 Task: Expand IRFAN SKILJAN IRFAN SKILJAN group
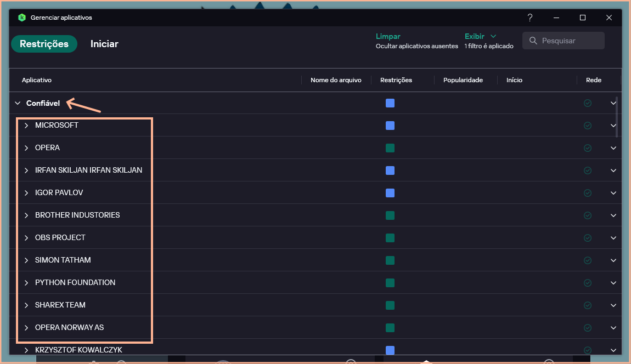coord(26,170)
